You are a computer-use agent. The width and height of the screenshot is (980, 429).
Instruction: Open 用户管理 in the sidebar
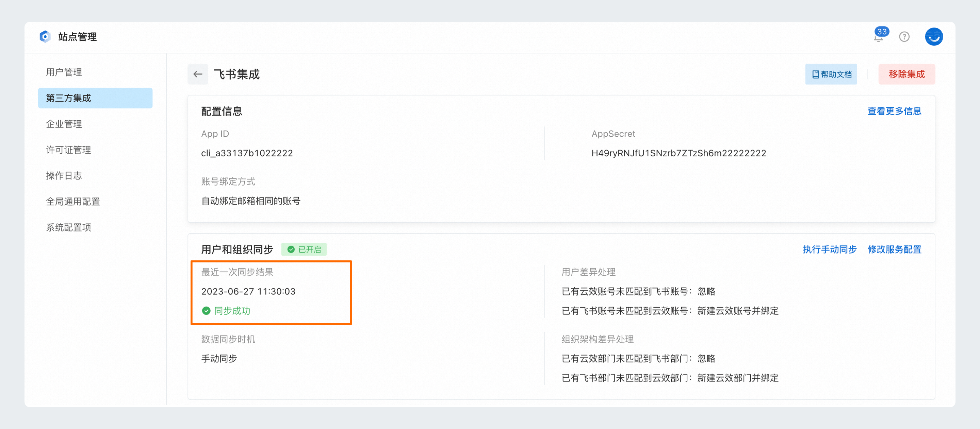pos(64,72)
